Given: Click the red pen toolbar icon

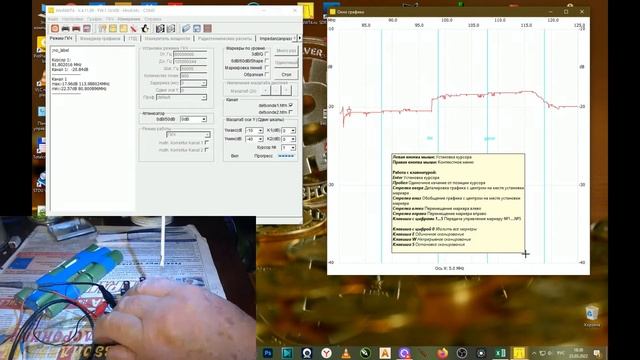Looking at the screenshot, I should click(x=133, y=29).
